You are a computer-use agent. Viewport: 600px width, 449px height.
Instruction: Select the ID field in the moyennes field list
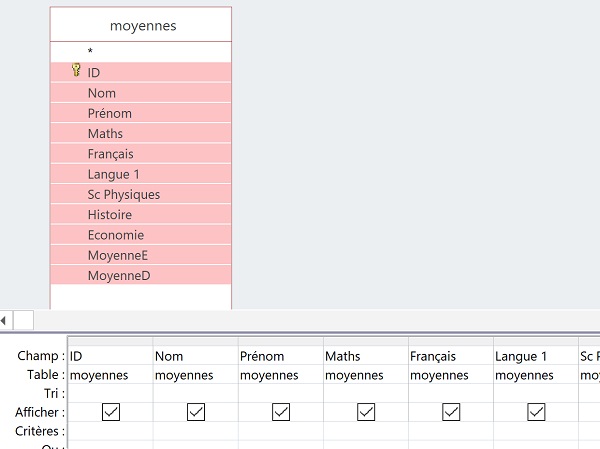point(141,72)
